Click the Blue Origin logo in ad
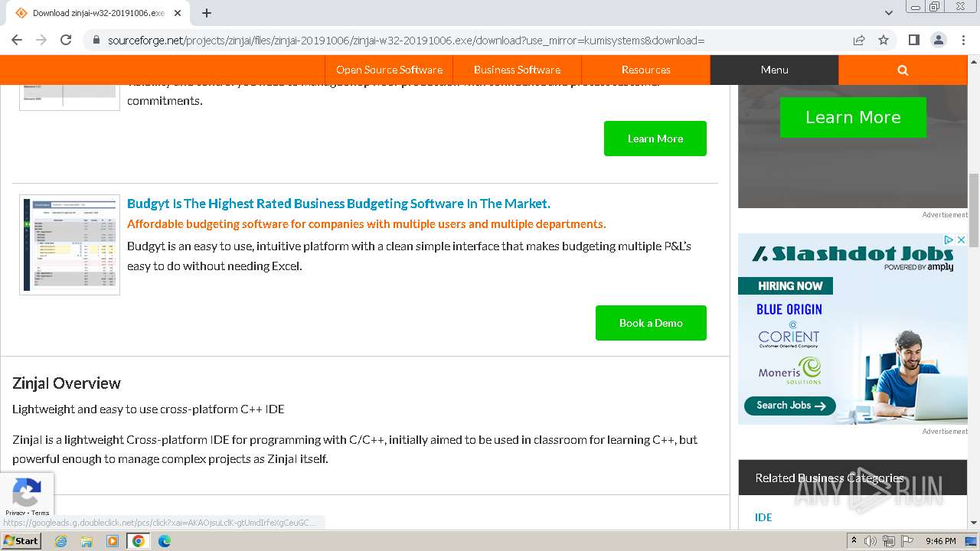Screen dimensions: 980x551 point(789,309)
